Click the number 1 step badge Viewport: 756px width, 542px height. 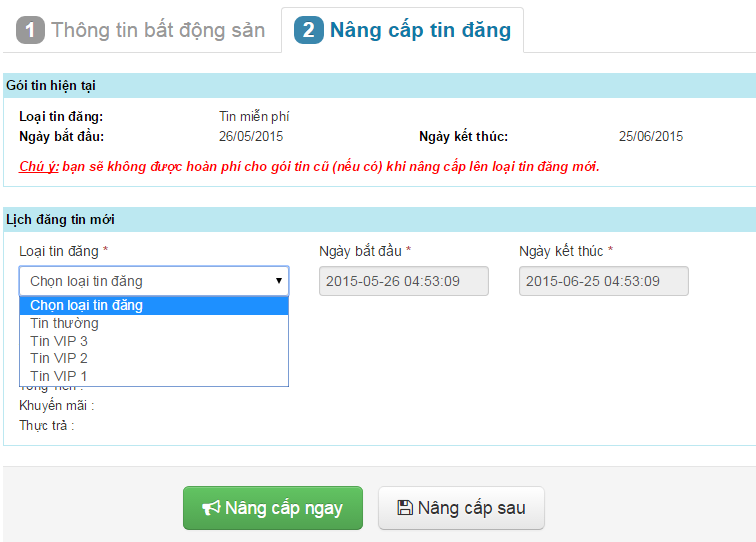31,30
